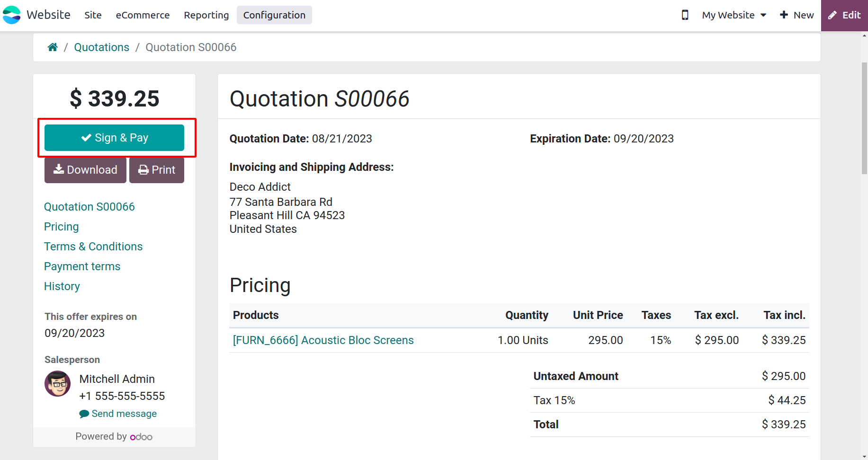This screenshot has height=460, width=868.
Task: Download the quotation PDF
Action: tap(85, 170)
